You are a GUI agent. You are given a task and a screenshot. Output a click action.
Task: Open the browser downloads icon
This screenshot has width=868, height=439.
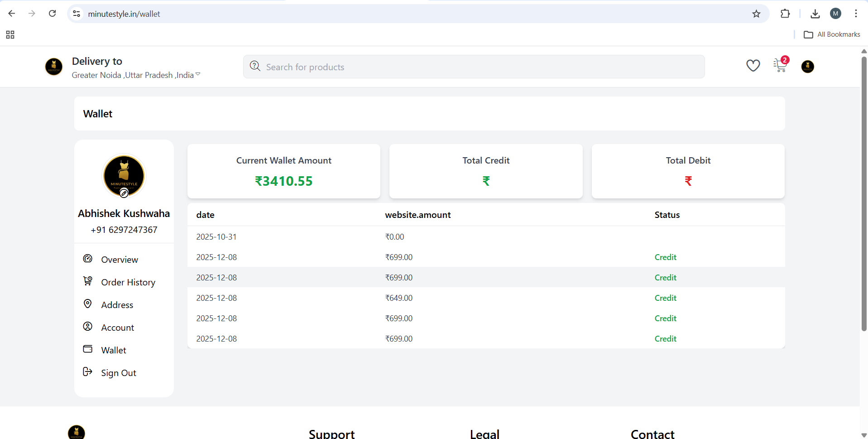click(815, 14)
